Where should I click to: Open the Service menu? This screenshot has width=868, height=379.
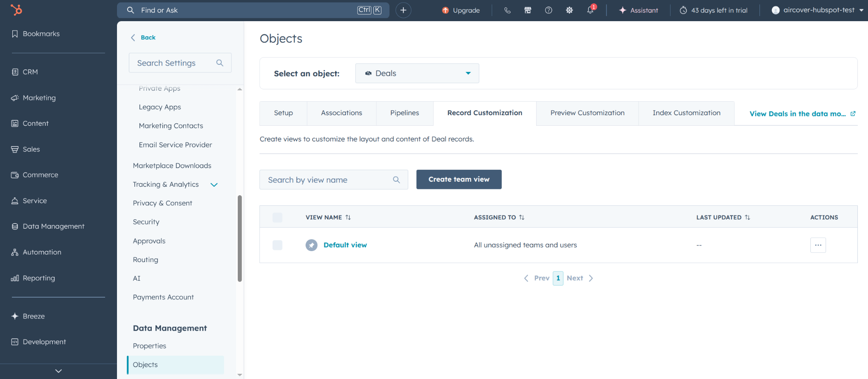[x=29, y=201]
